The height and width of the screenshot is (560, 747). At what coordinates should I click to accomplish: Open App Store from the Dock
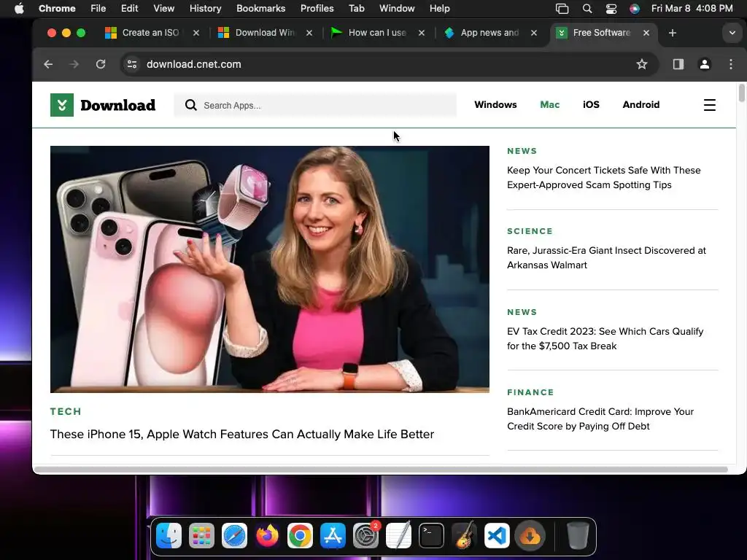[333, 536]
